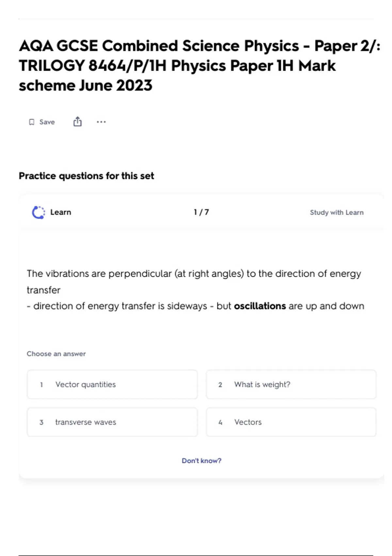This screenshot has height=556, width=392.
Task: Click the bookmark Save icon
Action: coord(32,122)
